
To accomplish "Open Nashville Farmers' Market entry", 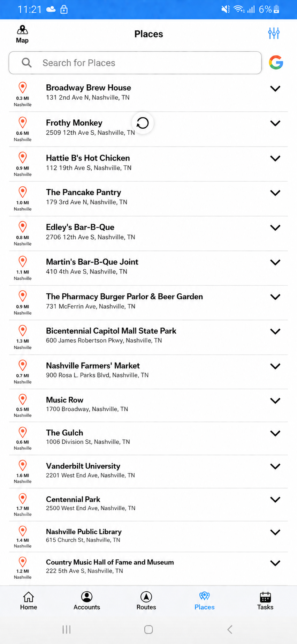I will pyautogui.click(x=148, y=372).
